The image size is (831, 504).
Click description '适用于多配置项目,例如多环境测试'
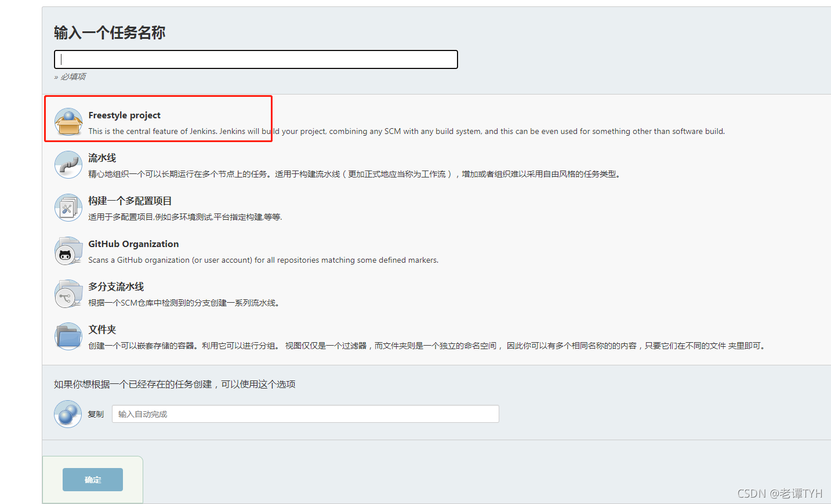pyautogui.click(x=185, y=217)
